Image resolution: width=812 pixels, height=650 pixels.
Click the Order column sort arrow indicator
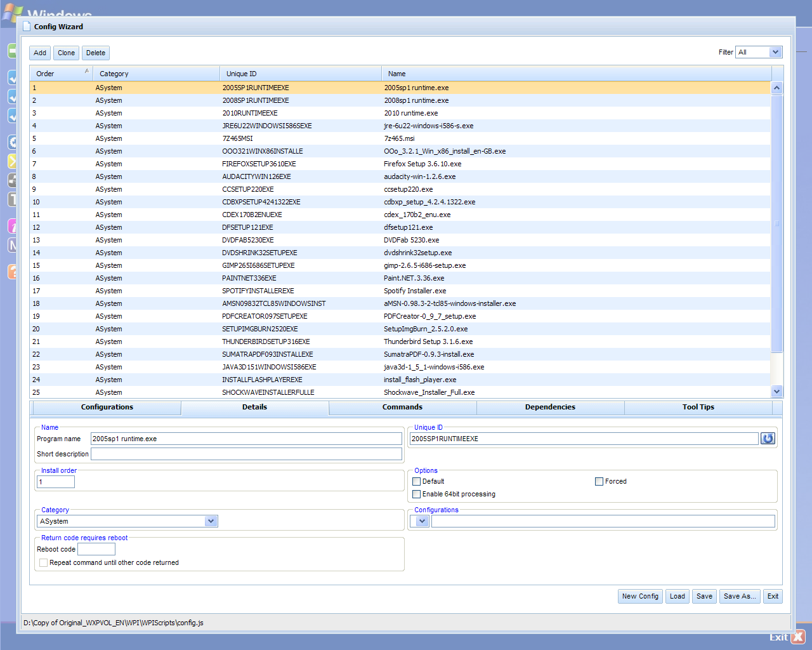[x=87, y=71]
